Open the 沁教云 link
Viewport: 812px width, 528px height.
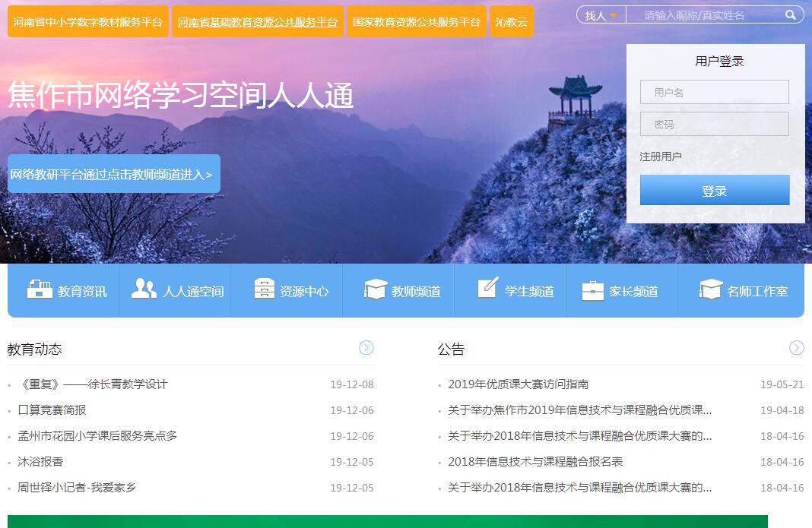pos(512,22)
